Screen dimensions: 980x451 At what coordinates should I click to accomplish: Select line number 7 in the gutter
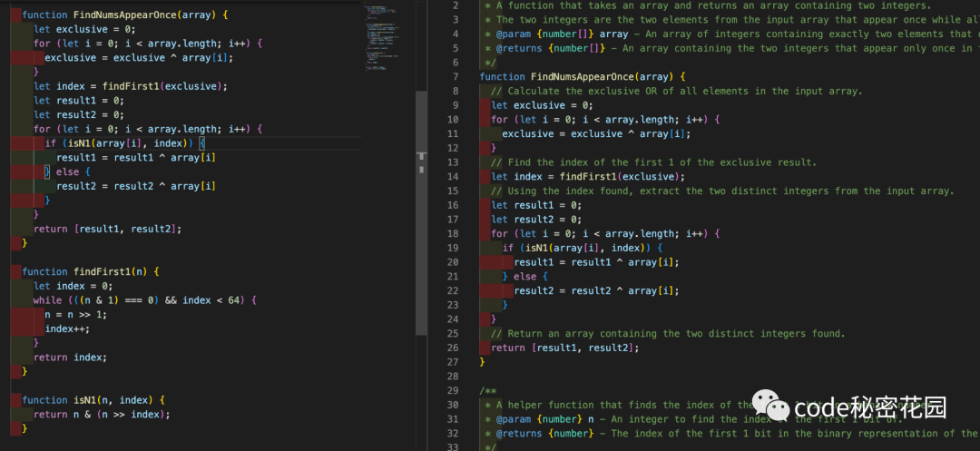click(456, 77)
